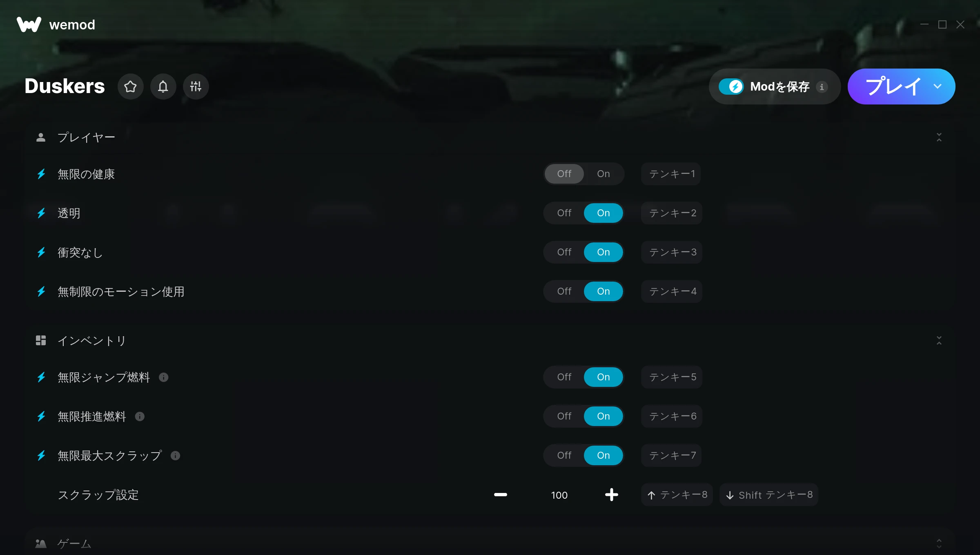This screenshot has width=980, height=555.
Task: Show info for 無限ジャンプ燃料
Action: (x=164, y=377)
